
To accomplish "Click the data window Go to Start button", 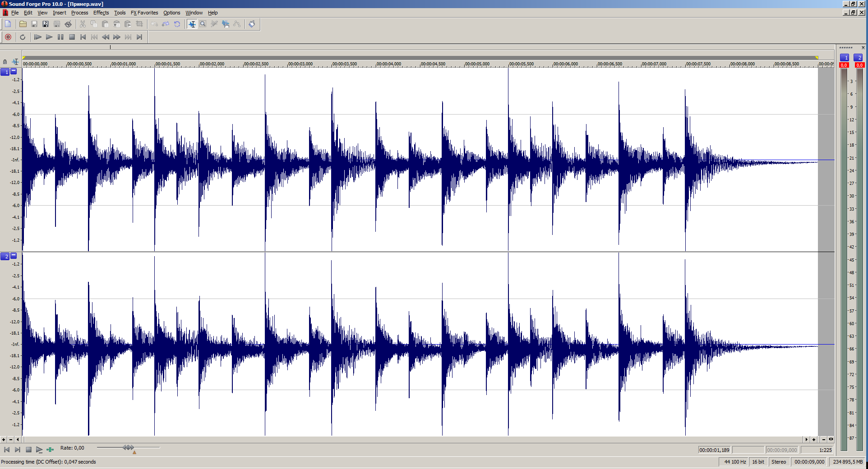I will [x=7, y=450].
